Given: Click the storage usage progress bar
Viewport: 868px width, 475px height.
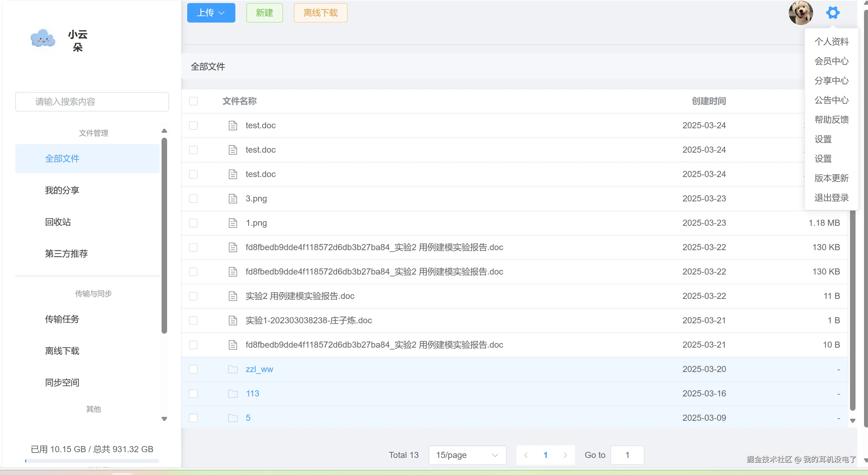Looking at the screenshot, I should click(x=92, y=461).
